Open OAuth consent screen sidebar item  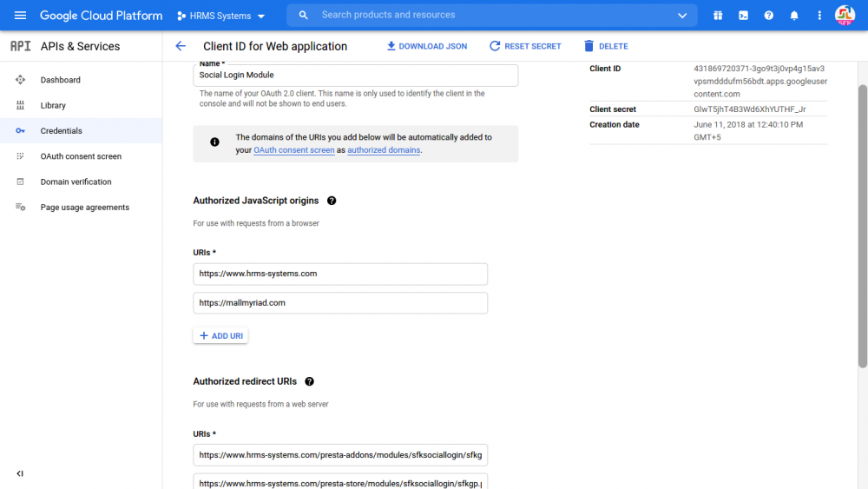(81, 156)
